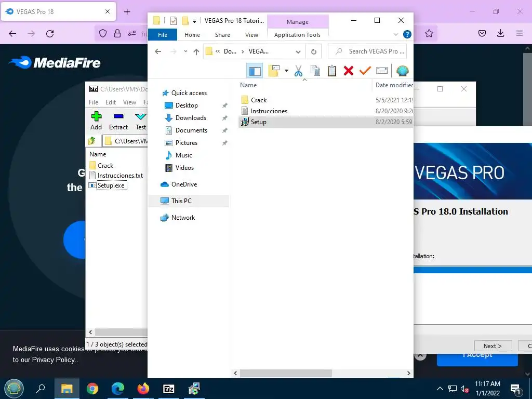Viewport: 532px width, 399px height.
Task: Expand the Explorer ribbon chevron
Action: click(395, 34)
